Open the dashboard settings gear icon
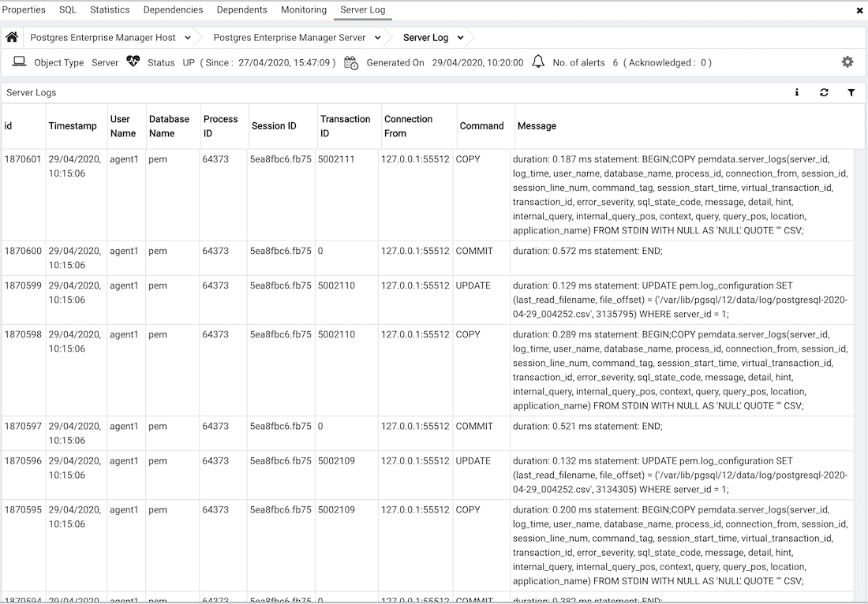Image resolution: width=868 pixels, height=604 pixels. [847, 62]
